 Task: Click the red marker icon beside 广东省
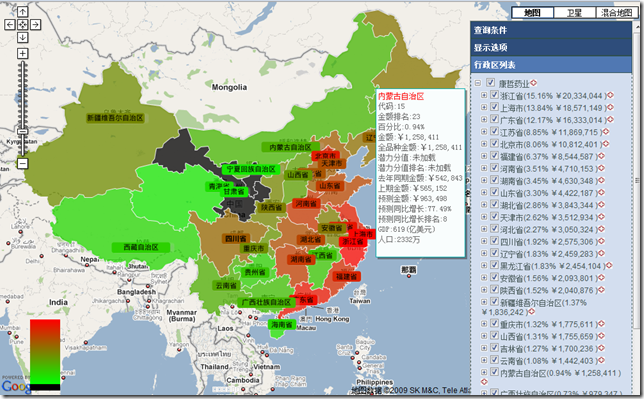[610, 119]
